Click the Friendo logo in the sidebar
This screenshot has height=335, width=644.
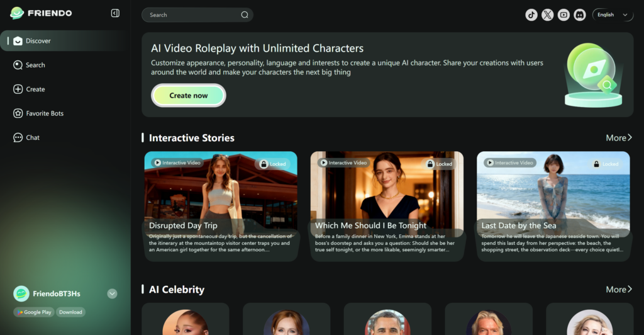click(x=42, y=13)
